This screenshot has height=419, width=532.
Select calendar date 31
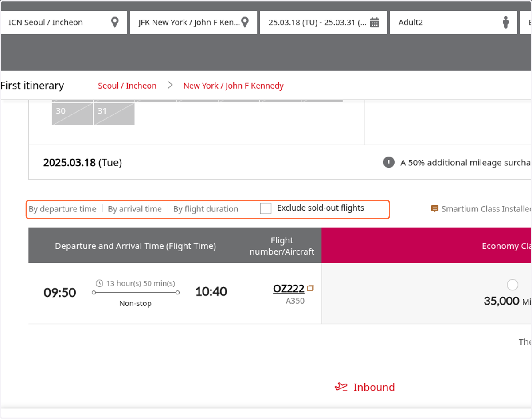[x=114, y=114]
